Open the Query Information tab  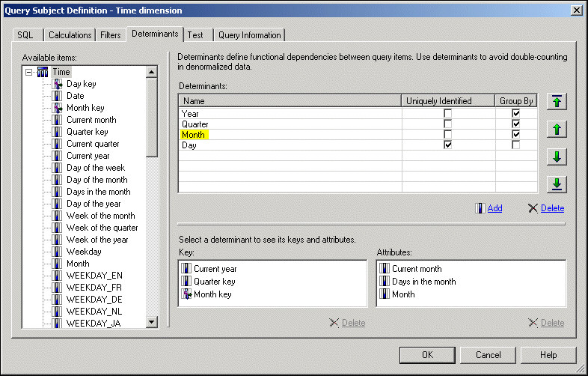(x=249, y=35)
